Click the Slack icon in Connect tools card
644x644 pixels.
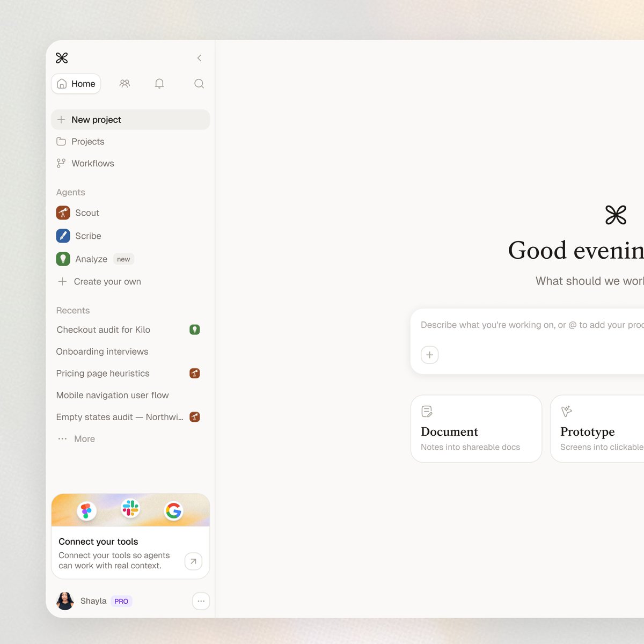[130, 507]
